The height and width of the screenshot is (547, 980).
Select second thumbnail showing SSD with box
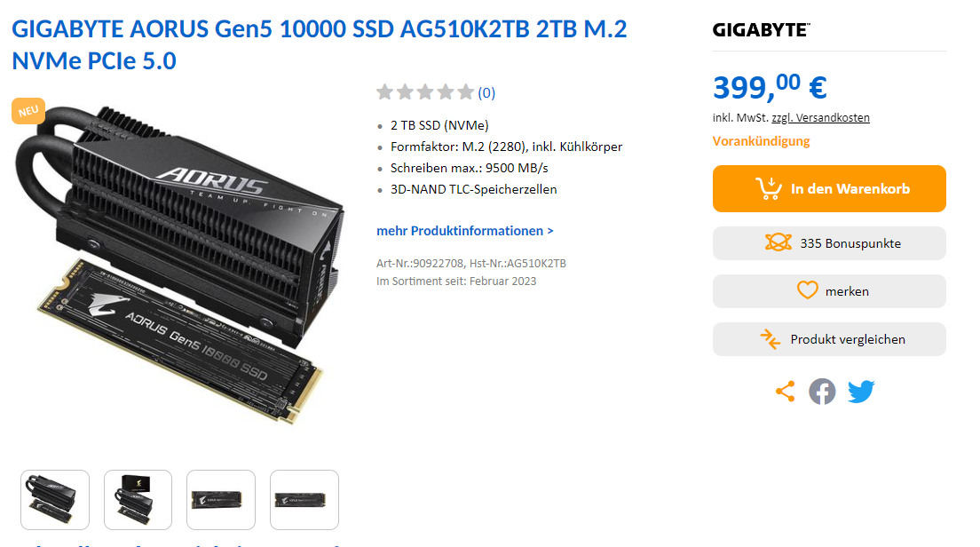138,499
